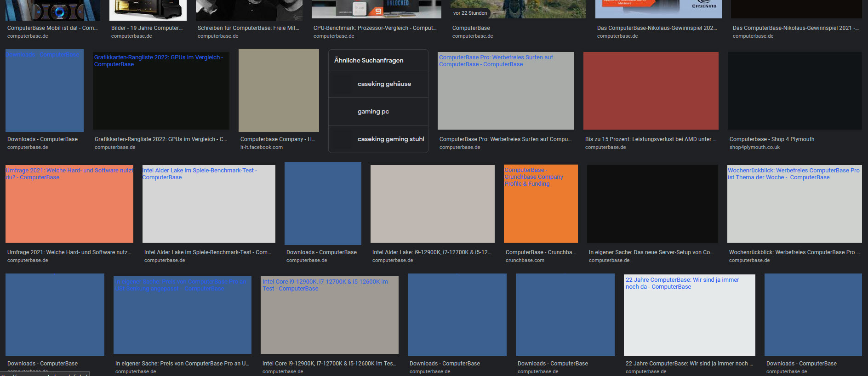This screenshot has width=868, height=376.
Task: Open '22 Jahre ComputerBase: Wir sind ja immer noch ...' caption
Action: pos(689,364)
